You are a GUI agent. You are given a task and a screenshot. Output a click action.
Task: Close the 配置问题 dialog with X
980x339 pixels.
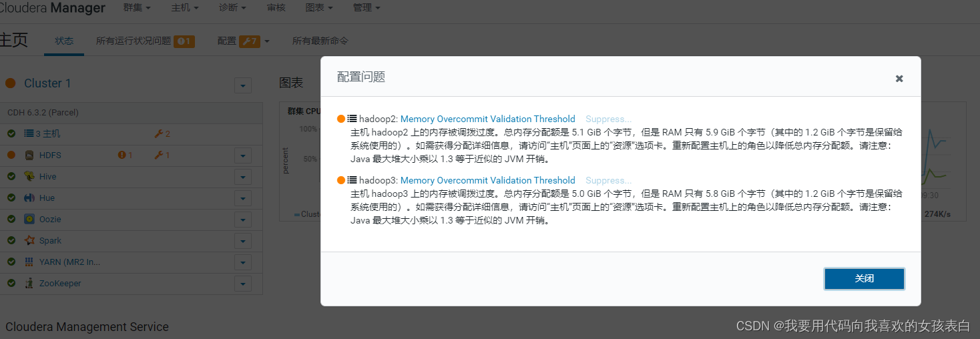pos(899,78)
